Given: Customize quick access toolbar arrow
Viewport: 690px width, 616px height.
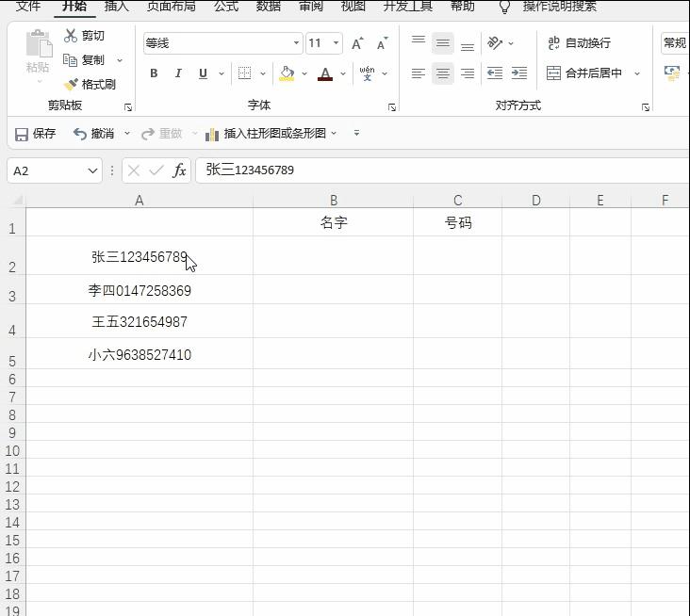Looking at the screenshot, I should 356,133.
